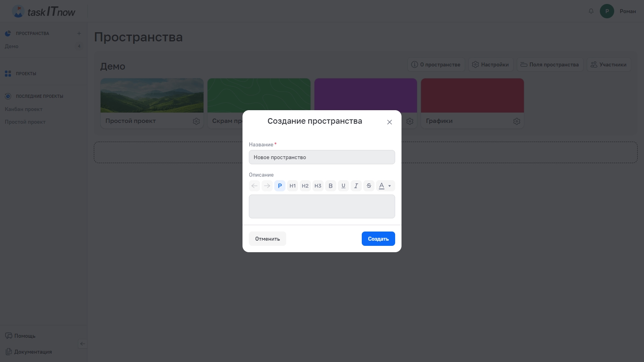Toggle H1 heading style
This screenshot has height=362, width=644.
tap(293, 186)
